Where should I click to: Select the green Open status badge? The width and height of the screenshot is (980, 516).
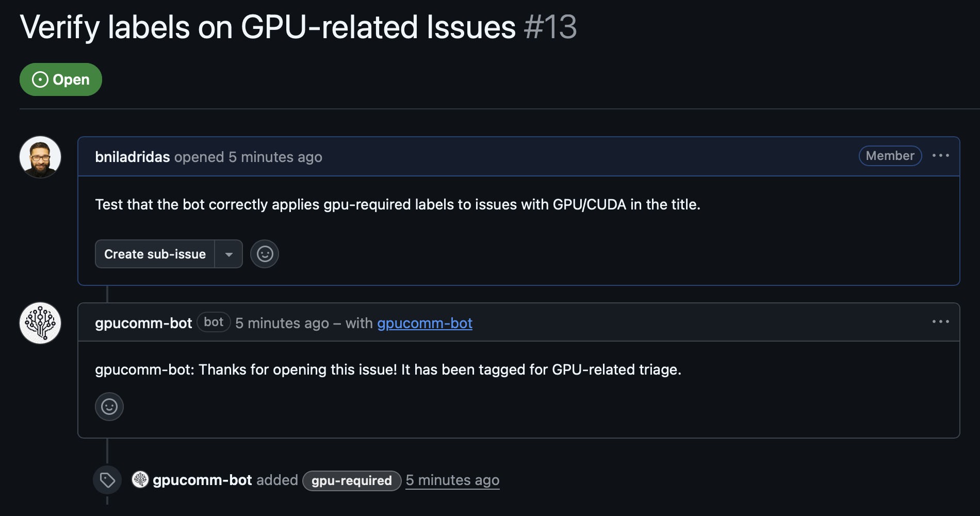60,79
